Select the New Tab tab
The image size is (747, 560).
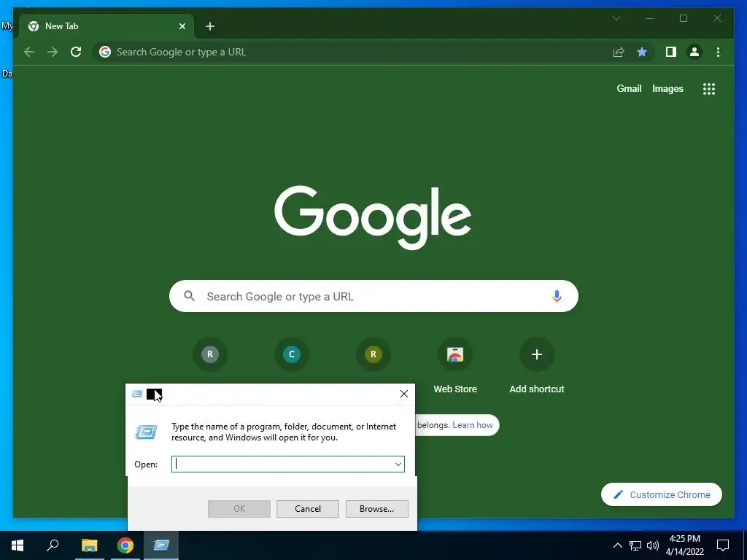(107, 26)
